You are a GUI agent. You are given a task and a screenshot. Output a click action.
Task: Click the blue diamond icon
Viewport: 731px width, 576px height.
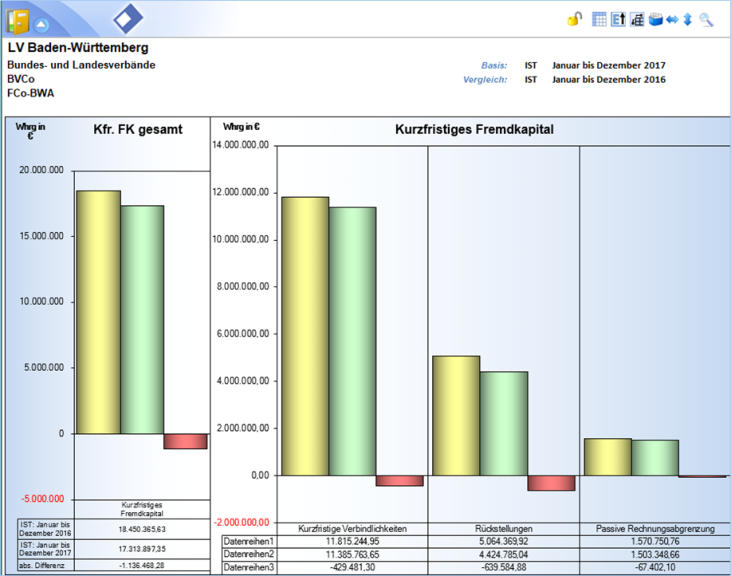tap(128, 18)
